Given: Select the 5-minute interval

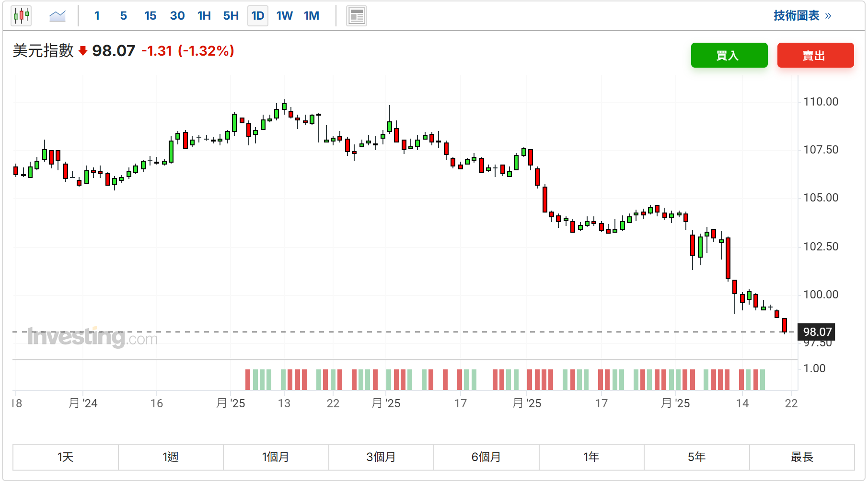Looking at the screenshot, I should point(124,16).
